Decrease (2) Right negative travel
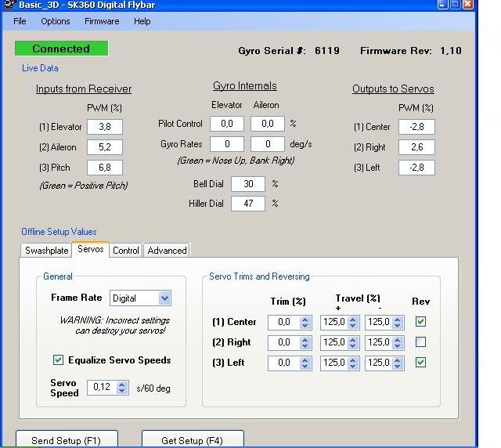501x448 pixels. 398,346
